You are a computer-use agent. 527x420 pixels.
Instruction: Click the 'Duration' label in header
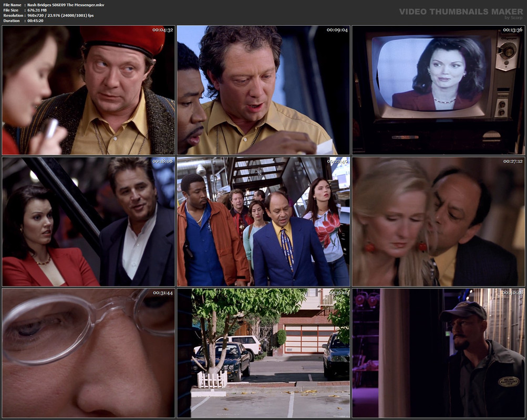coord(12,21)
